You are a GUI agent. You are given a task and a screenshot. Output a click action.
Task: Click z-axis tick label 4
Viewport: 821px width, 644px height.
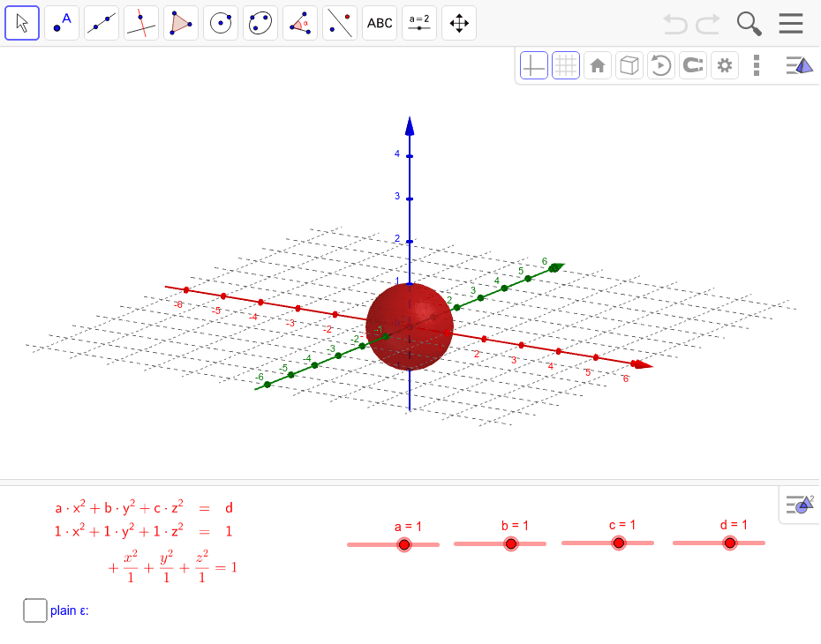397,154
